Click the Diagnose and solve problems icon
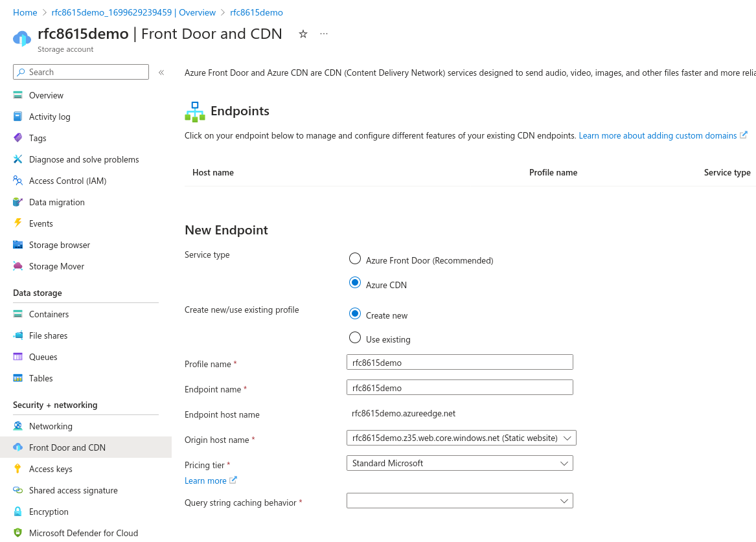 18,159
